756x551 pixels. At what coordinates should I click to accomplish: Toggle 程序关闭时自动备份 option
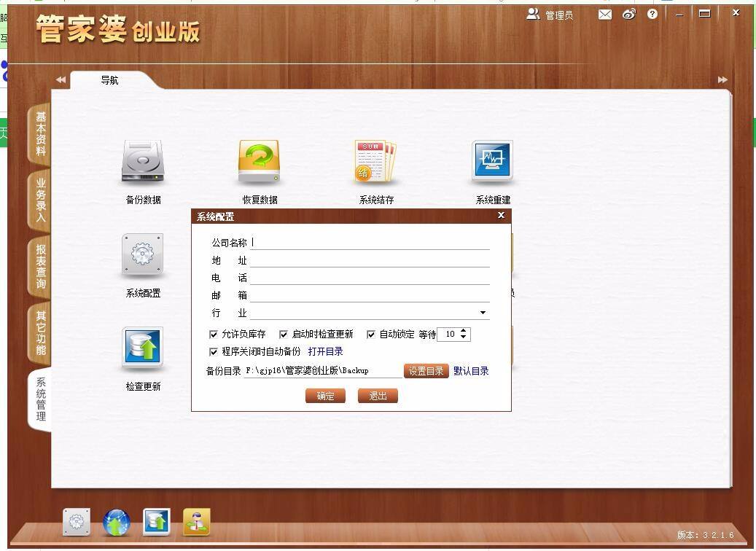214,351
